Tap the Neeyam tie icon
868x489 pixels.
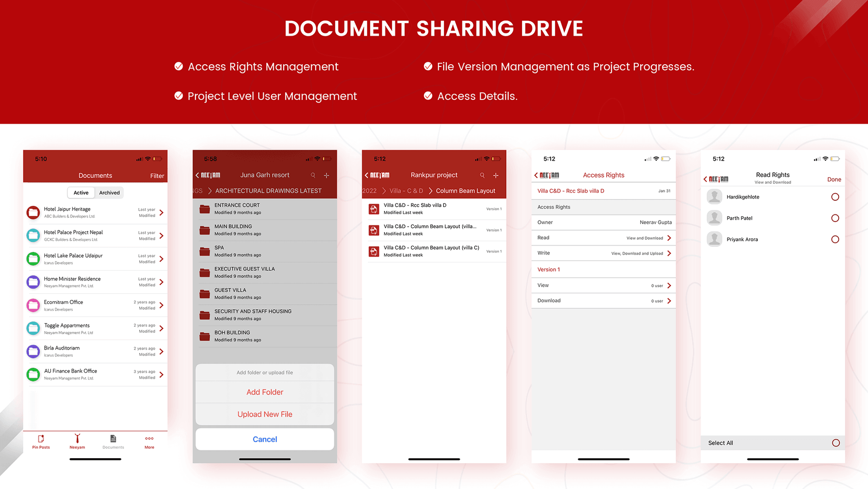77,438
